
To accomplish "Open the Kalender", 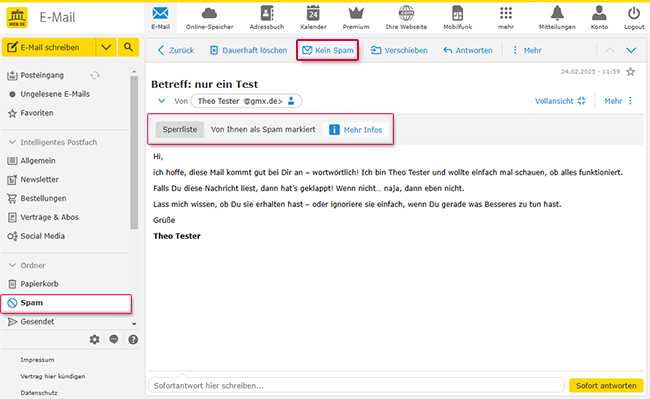I will 313,18.
